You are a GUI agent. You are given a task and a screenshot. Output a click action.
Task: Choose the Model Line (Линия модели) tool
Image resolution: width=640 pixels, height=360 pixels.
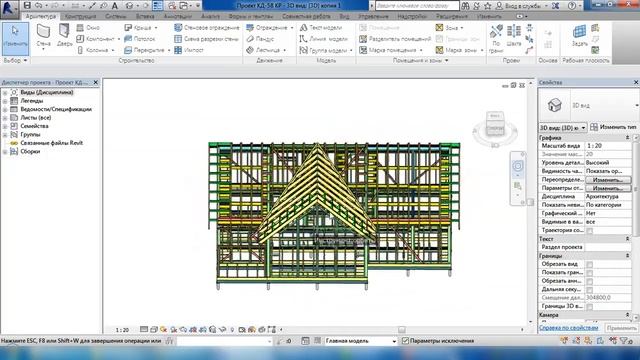324,39
